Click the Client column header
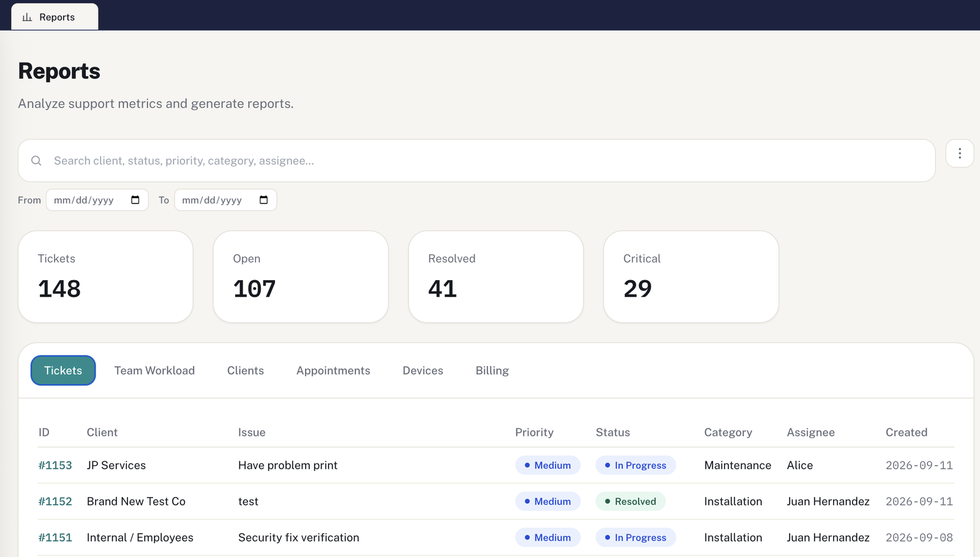The height and width of the screenshot is (557, 980). [102, 432]
